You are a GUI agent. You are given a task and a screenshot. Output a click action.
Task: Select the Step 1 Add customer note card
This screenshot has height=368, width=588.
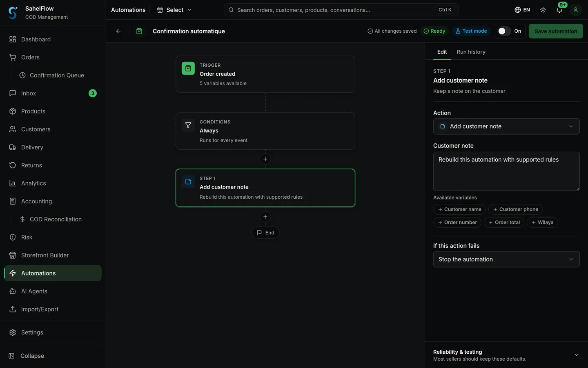pyautogui.click(x=265, y=188)
